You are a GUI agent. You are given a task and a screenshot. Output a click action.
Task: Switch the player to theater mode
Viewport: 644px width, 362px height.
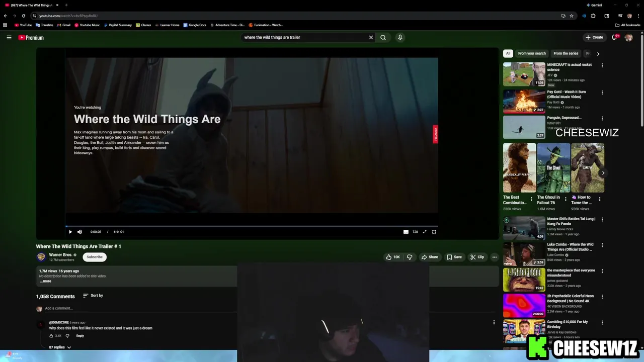[x=425, y=232]
